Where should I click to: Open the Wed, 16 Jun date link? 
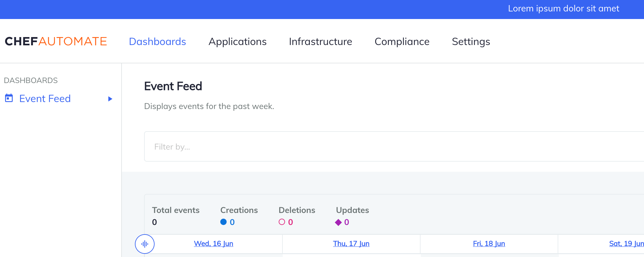pyautogui.click(x=214, y=244)
